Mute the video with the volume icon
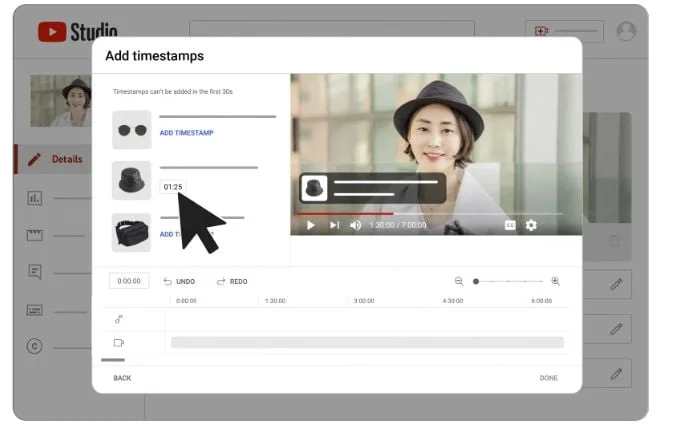This screenshot has width=687, height=435. [355, 225]
